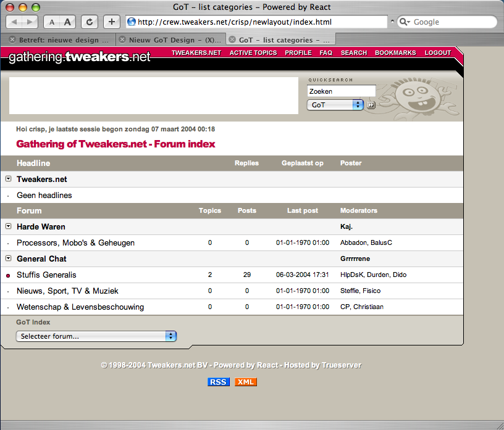Go back with the Safari back arrow
The height and width of the screenshot is (430, 504).
pyautogui.click(x=14, y=22)
